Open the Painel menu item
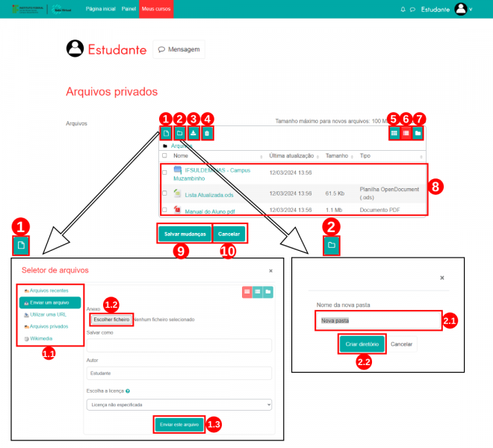 pyautogui.click(x=128, y=9)
